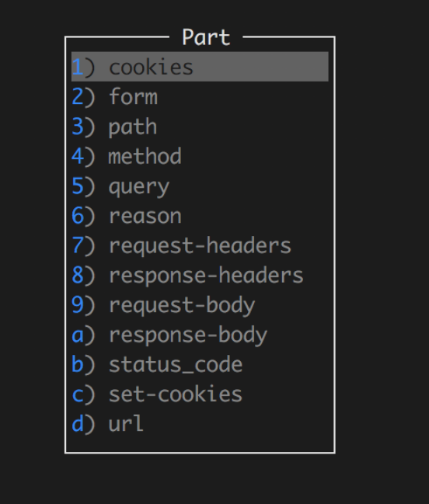Select the cookies option
The width and height of the screenshot is (429, 504).
pos(200,67)
